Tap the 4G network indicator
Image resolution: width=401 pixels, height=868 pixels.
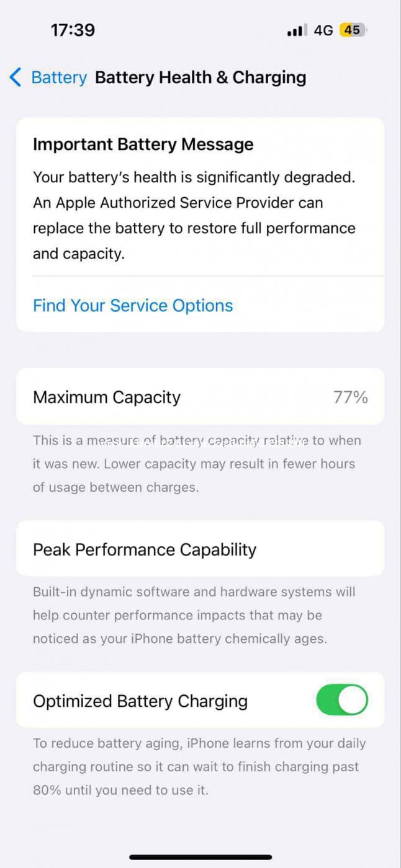click(x=323, y=30)
